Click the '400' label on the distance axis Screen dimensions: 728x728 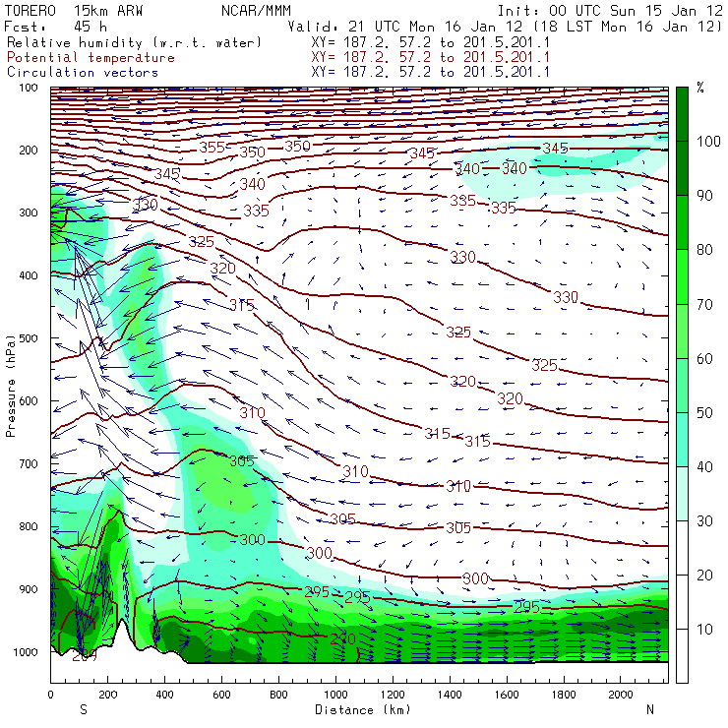click(165, 695)
